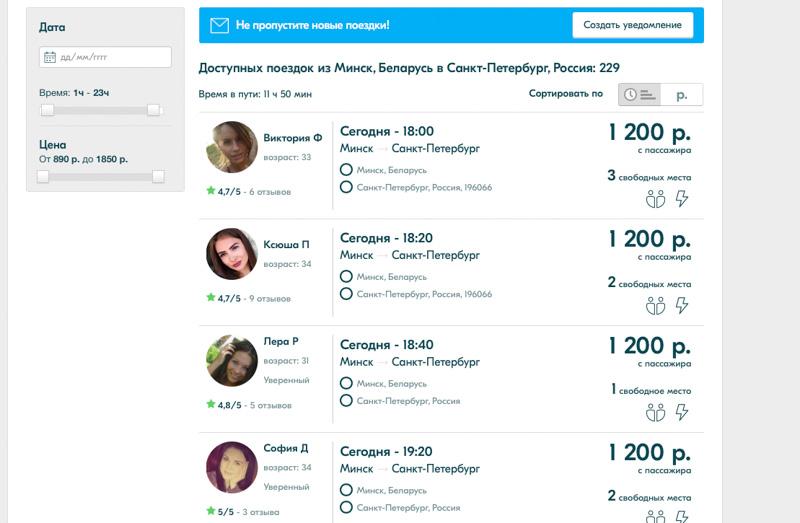Open Виктория Ф profile photo
800x523 pixels.
tap(232, 147)
